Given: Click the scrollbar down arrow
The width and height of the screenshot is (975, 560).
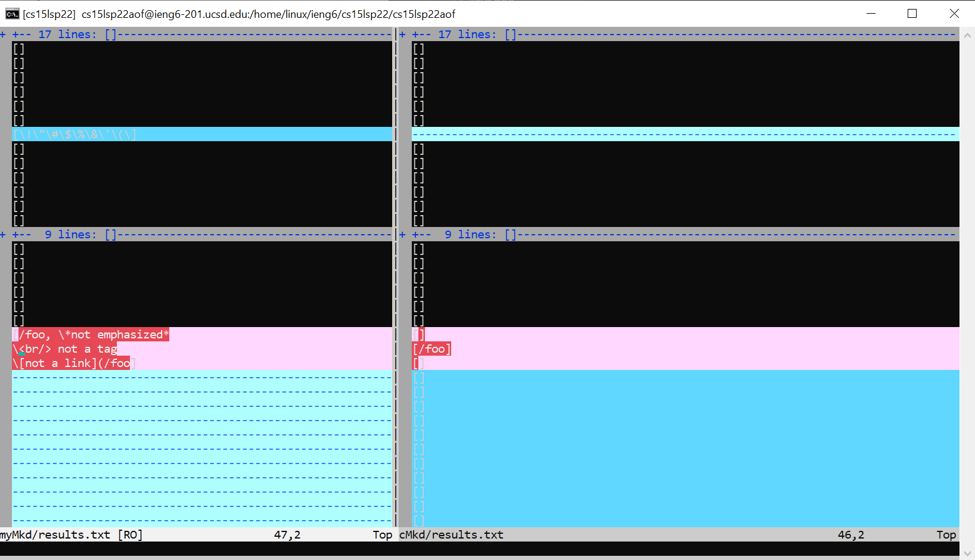Looking at the screenshot, I should (x=967, y=552).
